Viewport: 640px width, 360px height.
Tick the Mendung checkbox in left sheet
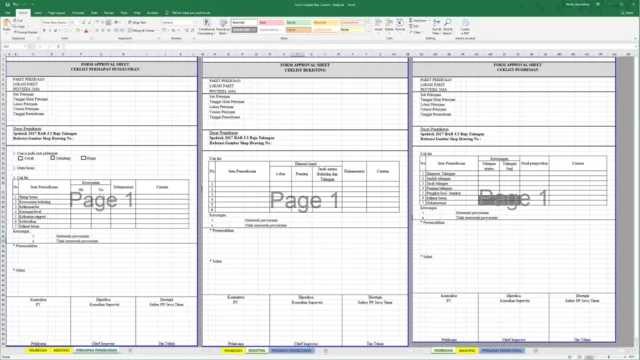click(x=53, y=158)
